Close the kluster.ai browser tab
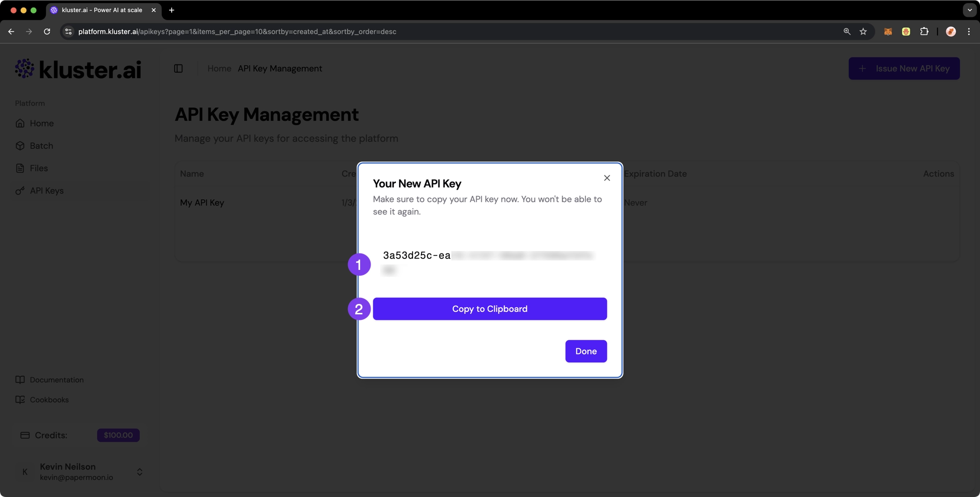Screen dimensions: 980x497 [154, 10]
